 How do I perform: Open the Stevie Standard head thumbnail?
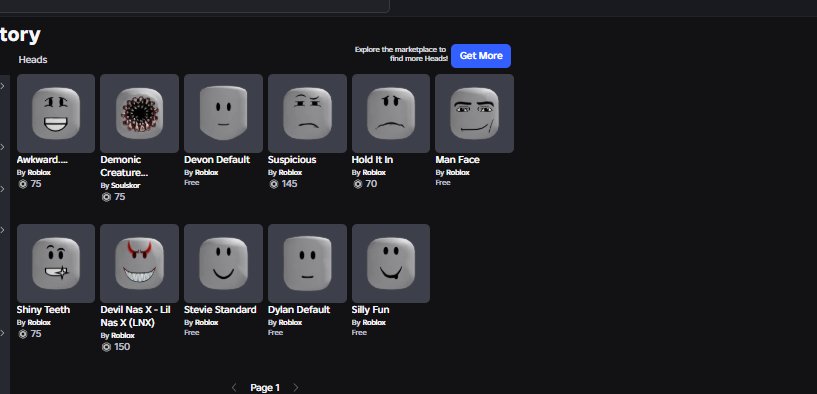tap(223, 263)
